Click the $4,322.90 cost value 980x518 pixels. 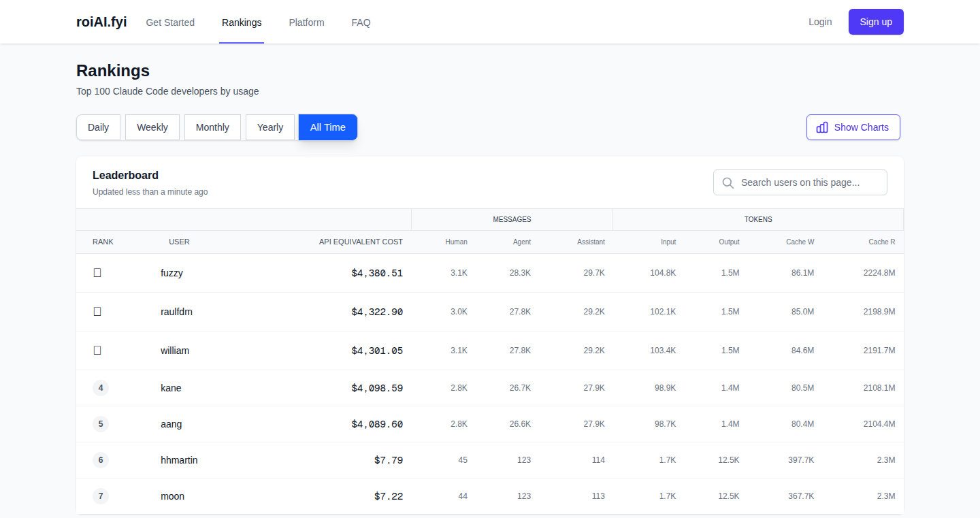[377, 312]
